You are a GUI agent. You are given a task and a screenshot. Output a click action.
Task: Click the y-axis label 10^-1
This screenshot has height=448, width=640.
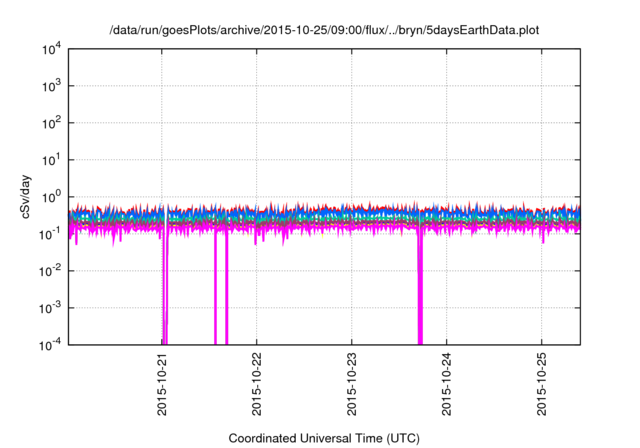(51, 234)
